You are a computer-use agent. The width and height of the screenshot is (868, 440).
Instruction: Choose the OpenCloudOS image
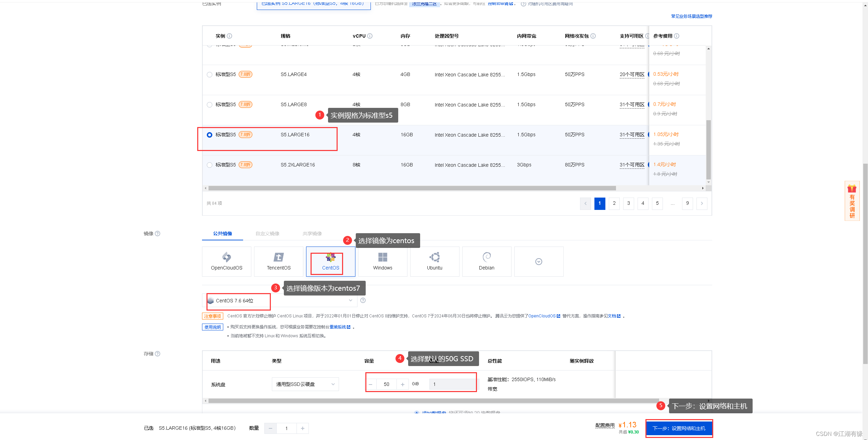point(226,261)
